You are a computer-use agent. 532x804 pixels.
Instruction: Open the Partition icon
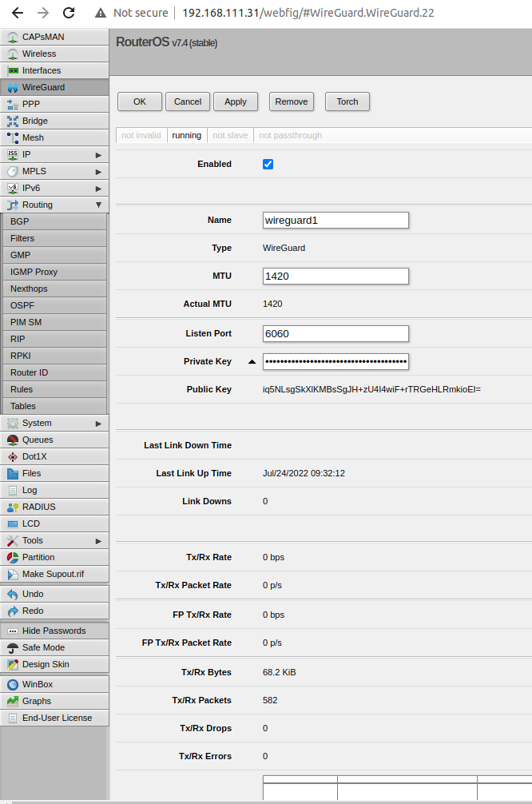[x=12, y=557]
